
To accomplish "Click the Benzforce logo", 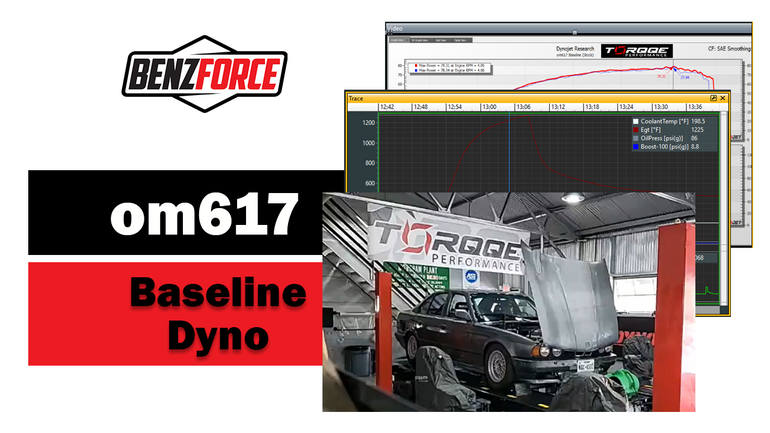I will pos(204,74).
